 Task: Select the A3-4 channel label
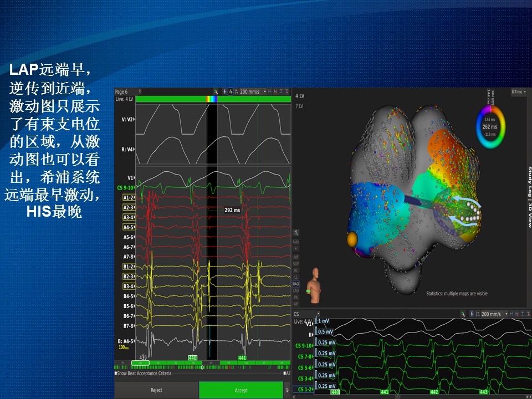[x=129, y=217]
